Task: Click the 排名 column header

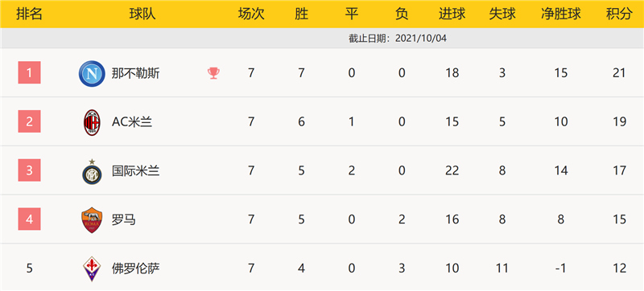Action: [29, 14]
